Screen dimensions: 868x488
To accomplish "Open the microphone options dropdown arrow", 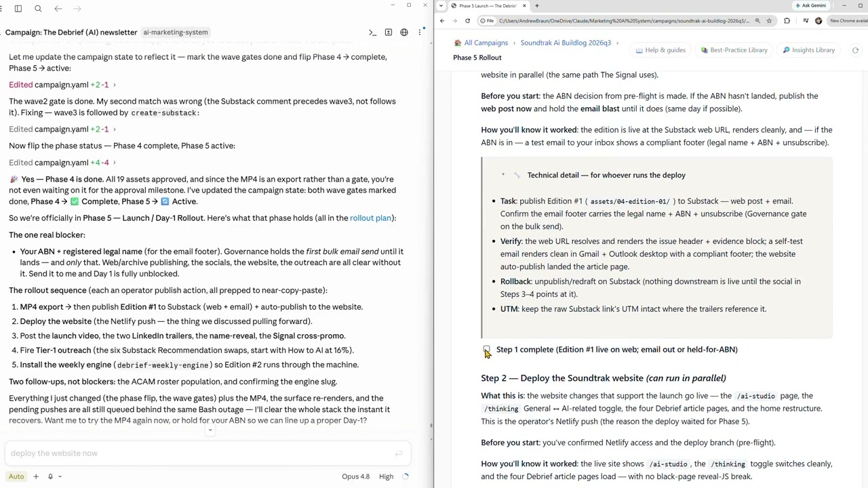I will click(60, 476).
